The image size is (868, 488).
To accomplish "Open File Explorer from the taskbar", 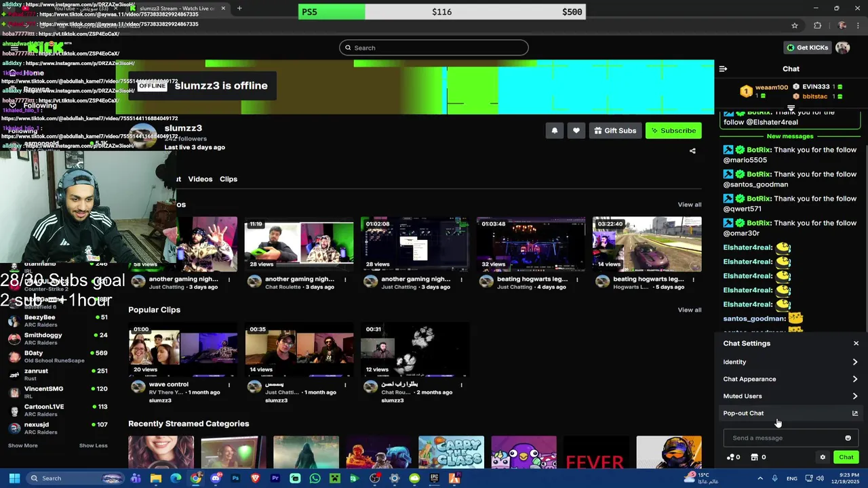I will pyautogui.click(x=156, y=479).
